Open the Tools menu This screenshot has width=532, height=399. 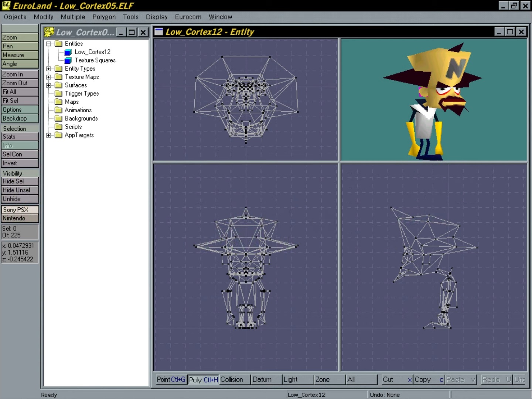[x=131, y=17]
